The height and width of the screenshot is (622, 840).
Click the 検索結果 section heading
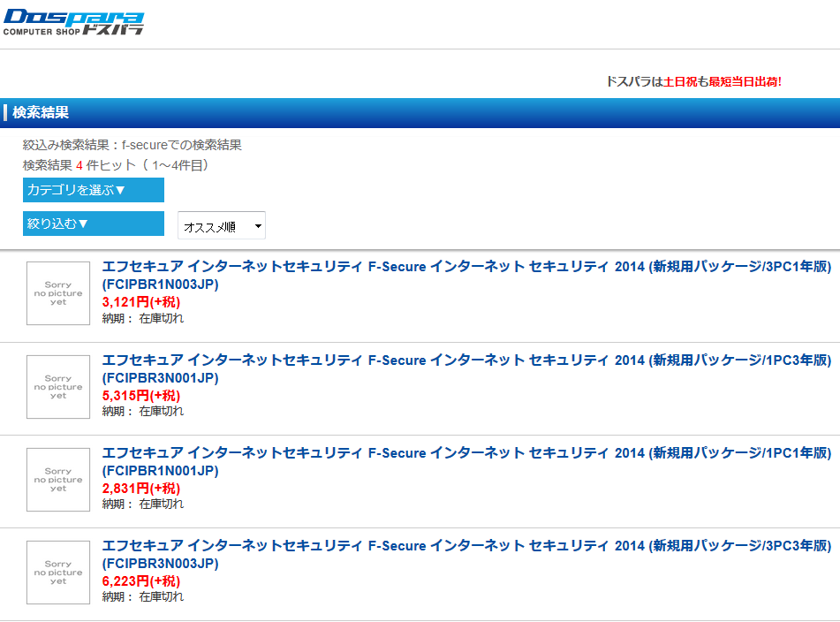point(41,112)
